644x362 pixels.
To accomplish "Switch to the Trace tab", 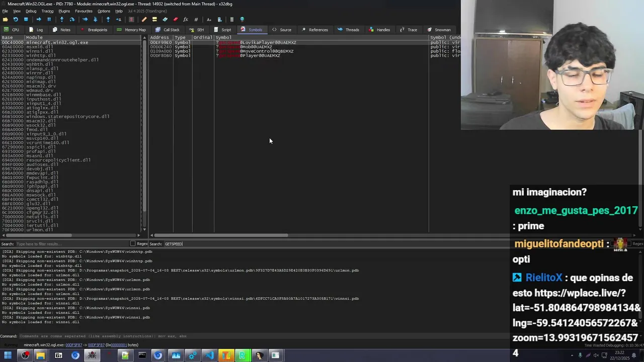I will pos(409,30).
